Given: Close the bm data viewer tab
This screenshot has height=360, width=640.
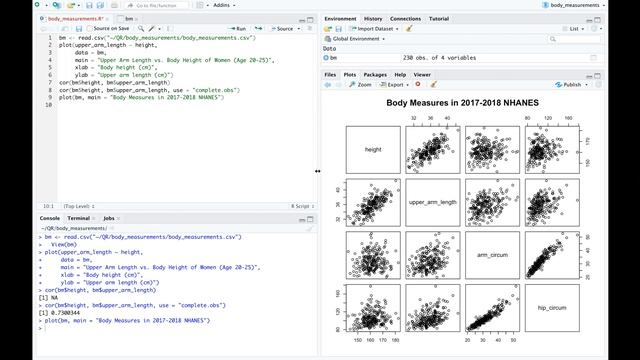Looking at the screenshot, I should coord(136,19).
